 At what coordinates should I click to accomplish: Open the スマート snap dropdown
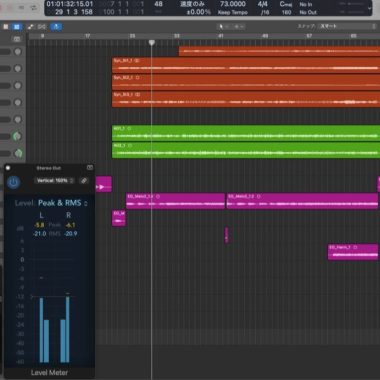coord(347,26)
